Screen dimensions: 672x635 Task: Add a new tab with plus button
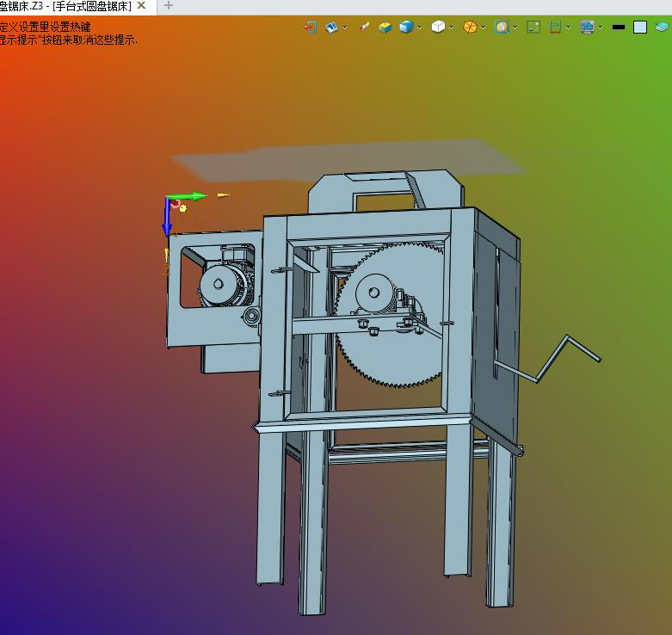[x=169, y=5]
